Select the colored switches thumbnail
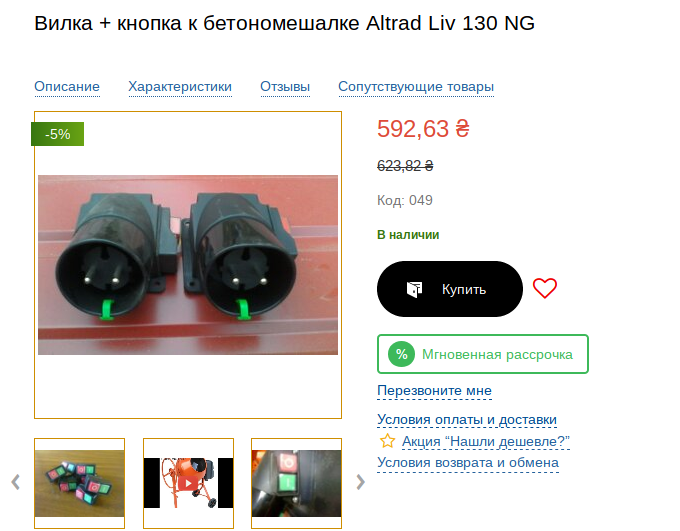The width and height of the screenshot is (680, 531). click(x=79, y=483)
